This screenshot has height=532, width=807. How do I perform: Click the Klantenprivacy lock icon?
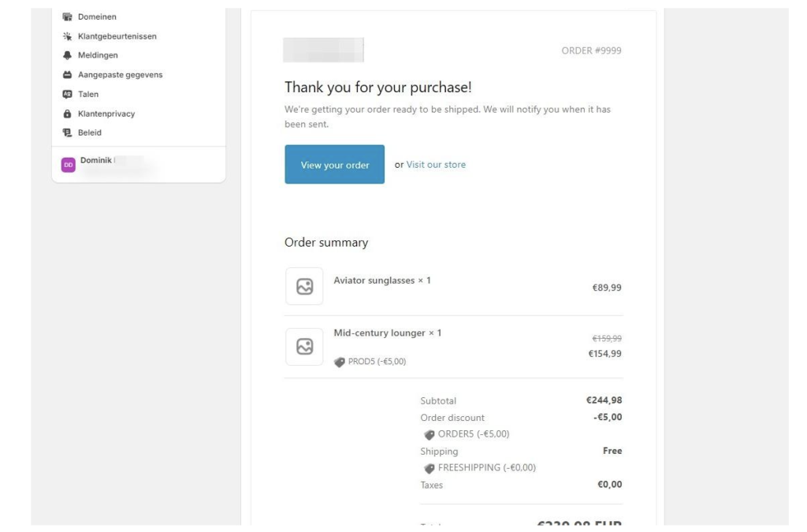(67, 113)
